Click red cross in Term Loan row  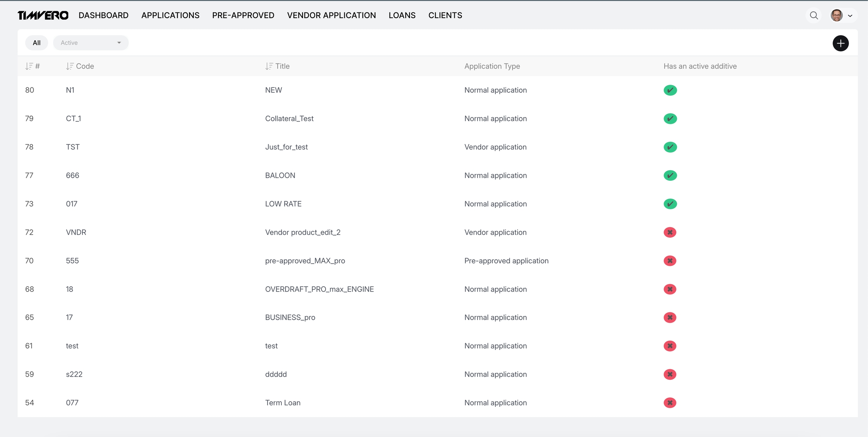coord(670,403)
